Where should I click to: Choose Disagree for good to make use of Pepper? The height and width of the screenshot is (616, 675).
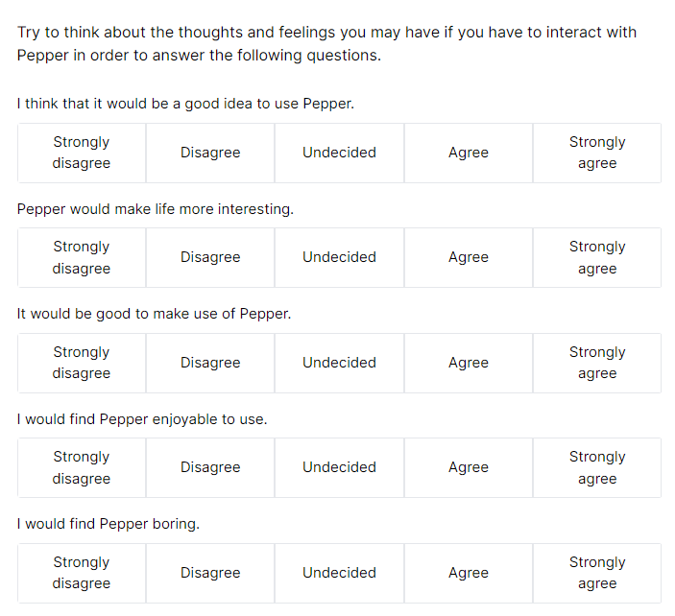point(210,363)
